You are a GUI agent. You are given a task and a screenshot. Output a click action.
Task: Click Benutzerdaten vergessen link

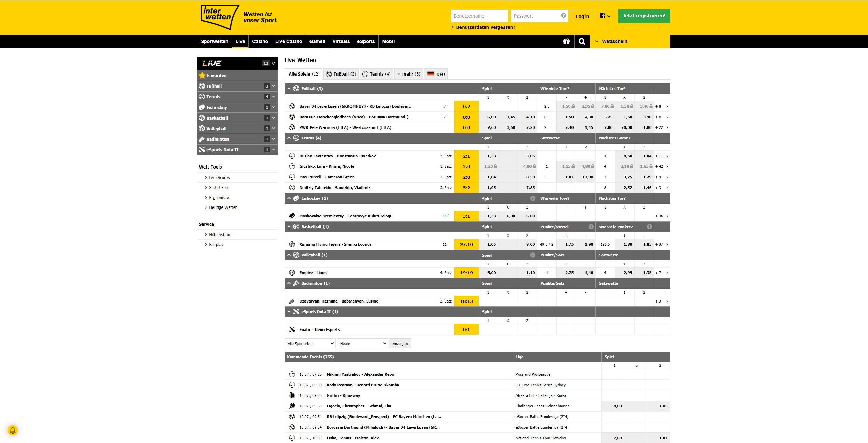(485, 27)
